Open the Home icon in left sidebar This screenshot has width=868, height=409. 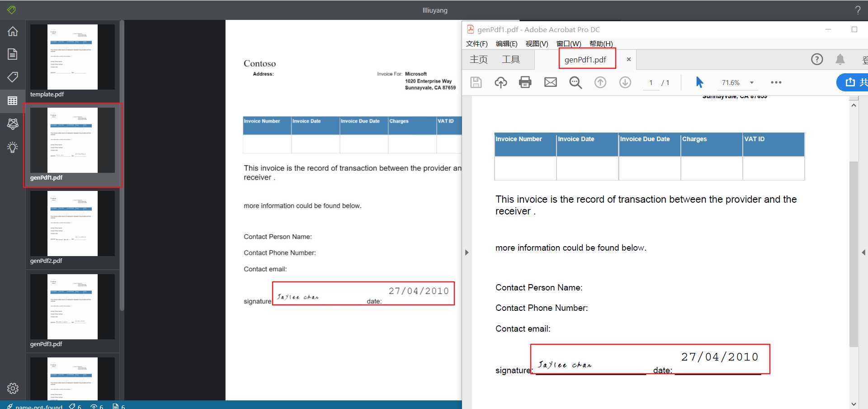[13, 31]
